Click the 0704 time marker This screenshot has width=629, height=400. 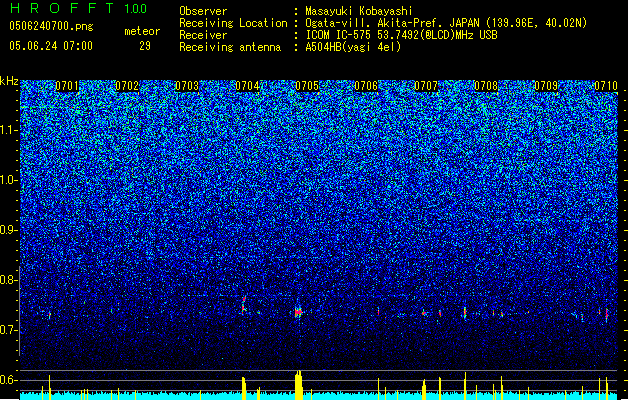(247, 86)
